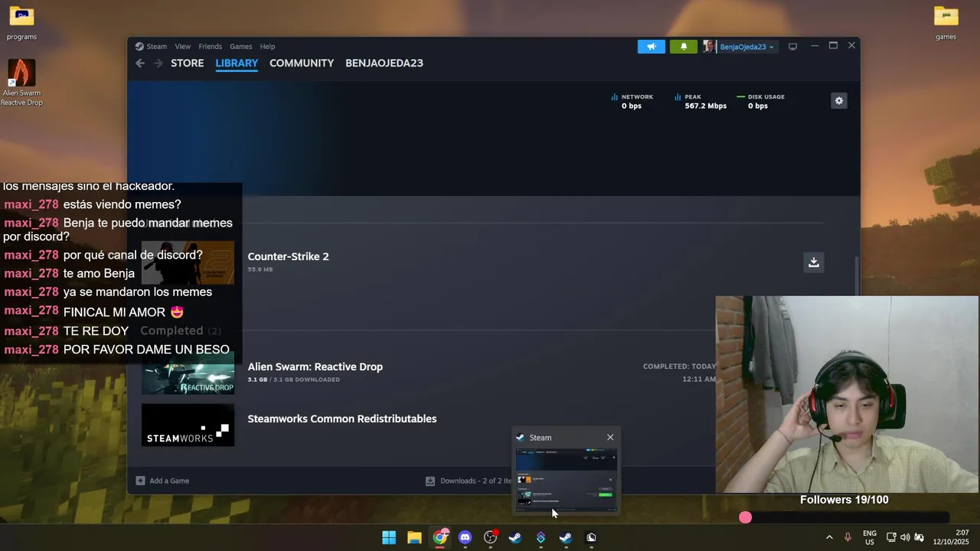The image size is (980, 551).
Task: Click the Alien Swarm: Reactive Drop thumbnail
Action: pos(188,373)
